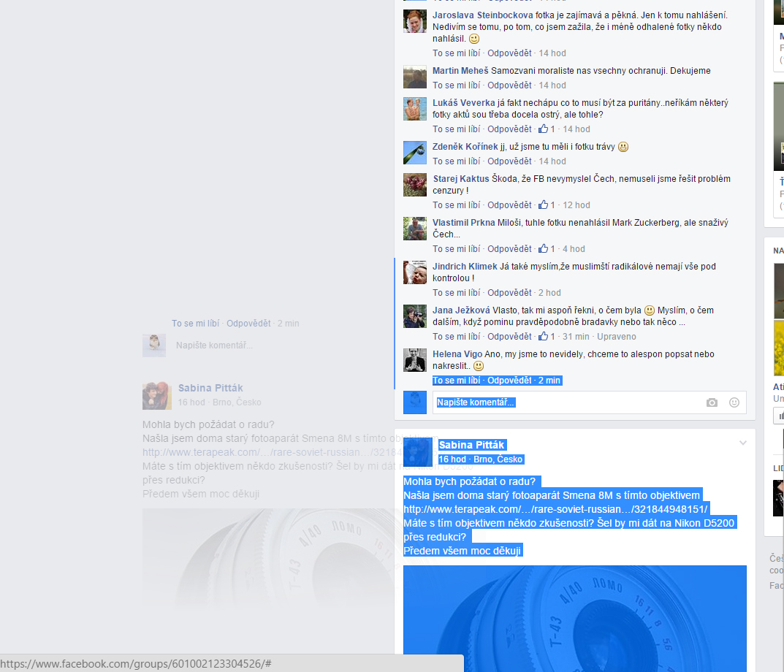Go to Lukáš Veverka's profile name link
The height and width of the screenshot is (672, 784).
point(463,103)
